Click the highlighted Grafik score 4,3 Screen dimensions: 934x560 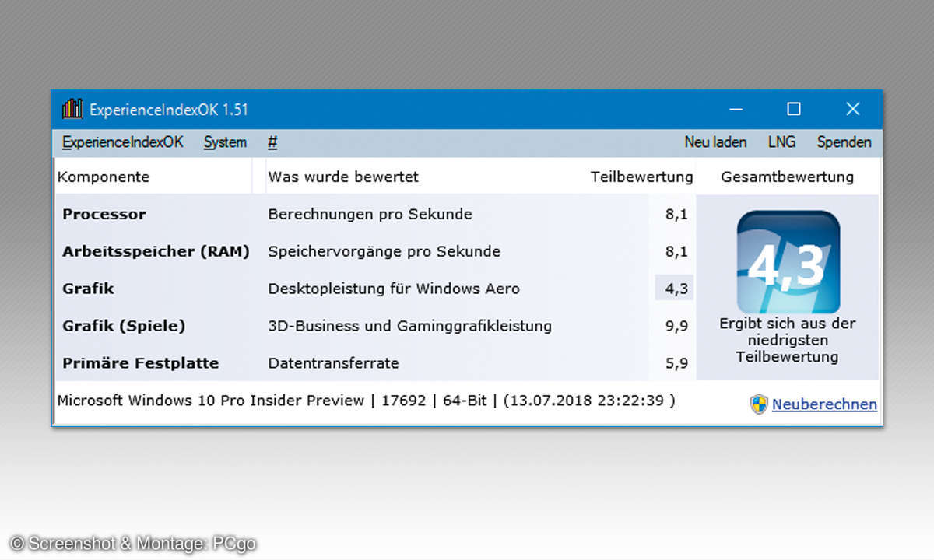tap(675, 289)
